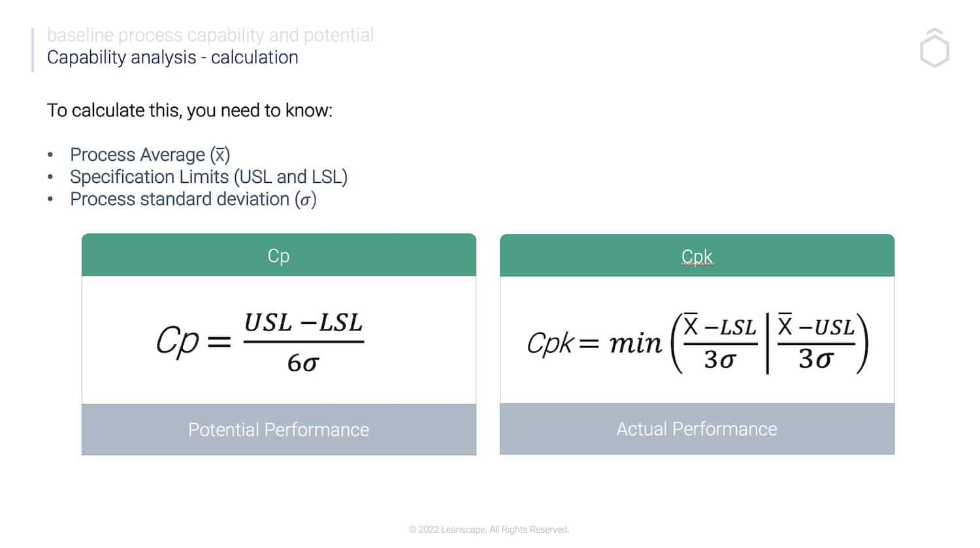Click the "min" function in the Cpk formula
Viewport: 980px width, 548px height.
(x=635, y=343)
